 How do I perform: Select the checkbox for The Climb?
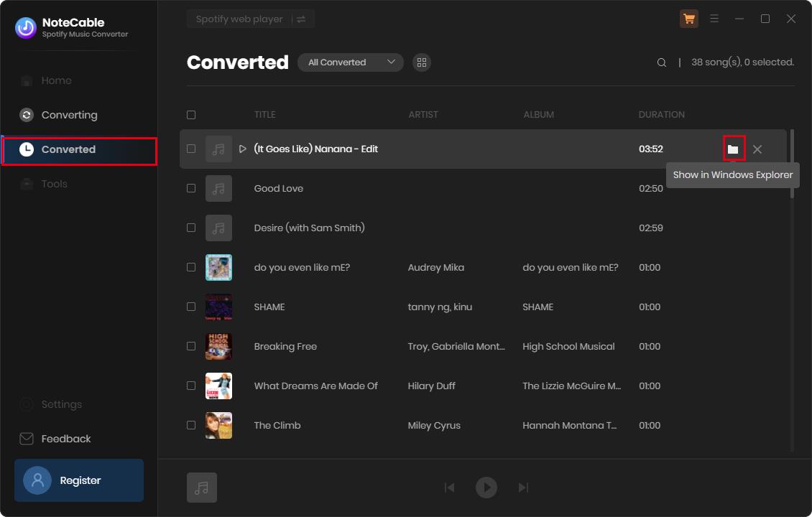(x=191, y=425)
